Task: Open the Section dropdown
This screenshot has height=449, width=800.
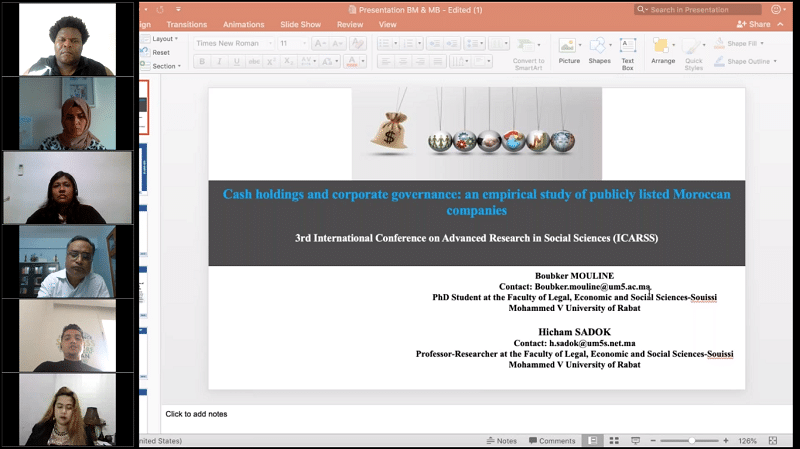Action: point(162,66)
